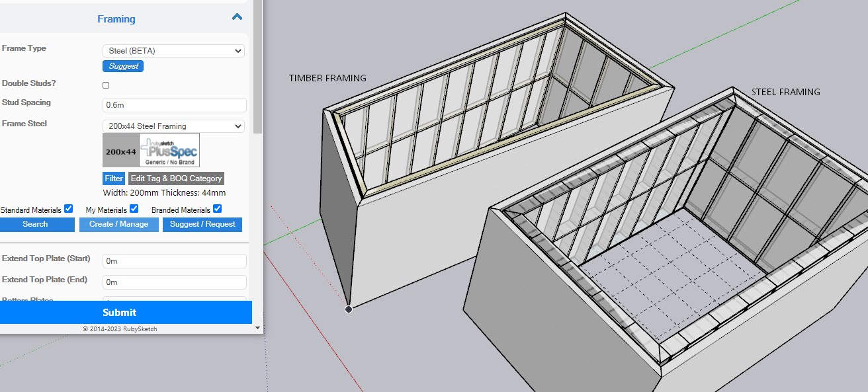
Task: Click the Search materials button
Action: [36, 225]
